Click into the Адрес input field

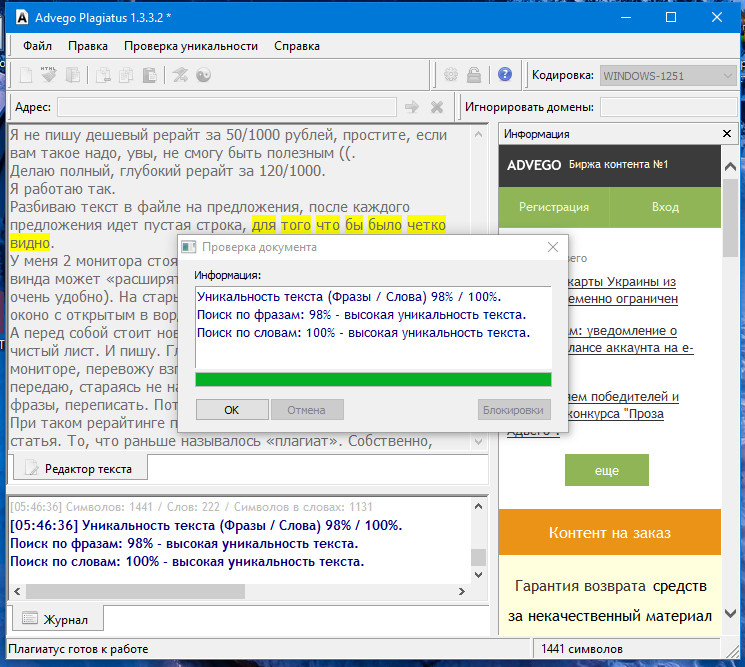tap(227, 107)
